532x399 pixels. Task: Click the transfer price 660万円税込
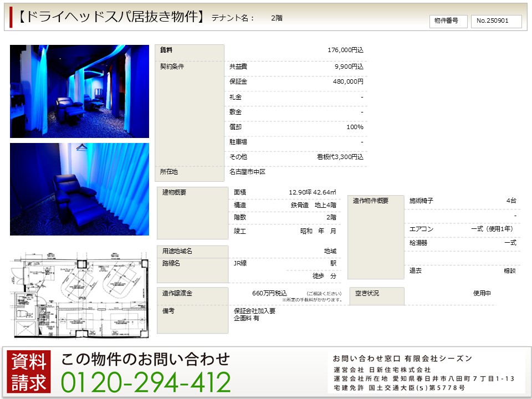[x=270, y=293]
